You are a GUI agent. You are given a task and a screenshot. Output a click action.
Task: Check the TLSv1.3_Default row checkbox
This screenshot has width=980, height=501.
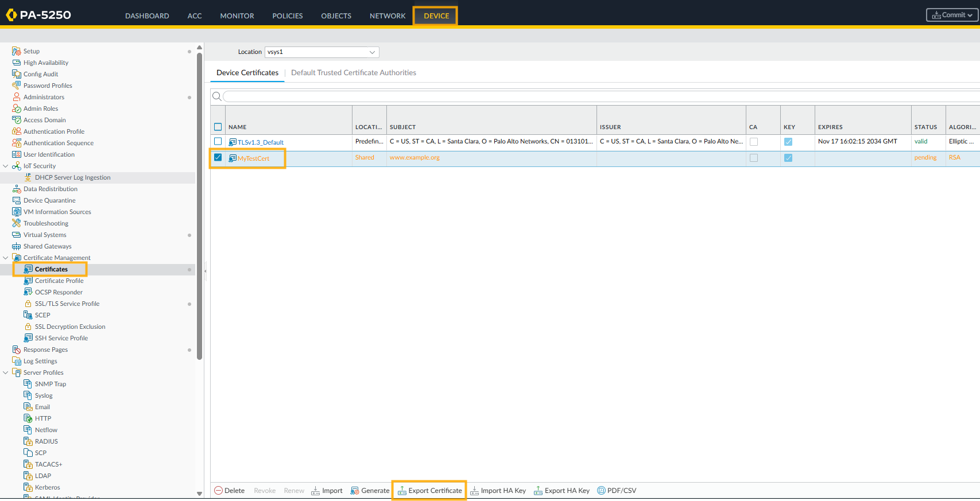click(218, 141)
